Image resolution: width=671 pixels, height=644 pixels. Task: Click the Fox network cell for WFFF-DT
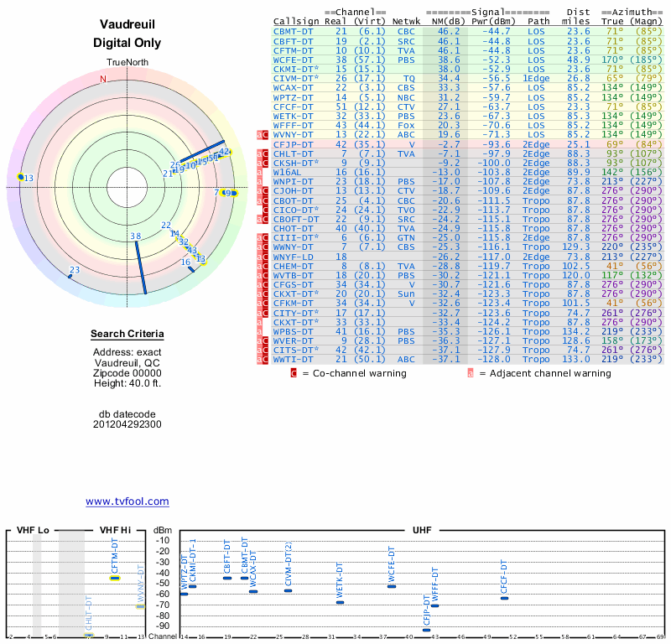tap(406, 126)
